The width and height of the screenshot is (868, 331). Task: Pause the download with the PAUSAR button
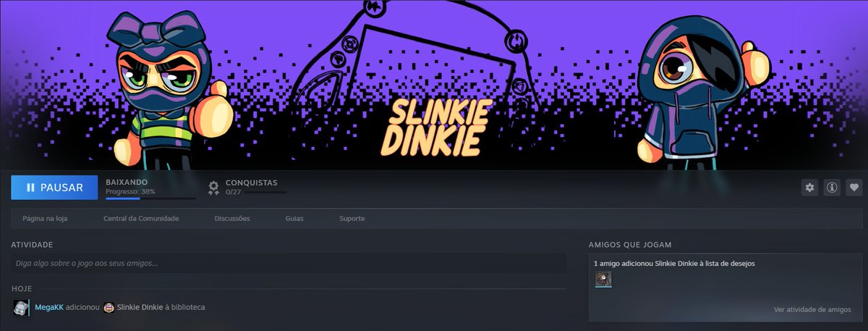coord(54,187)
